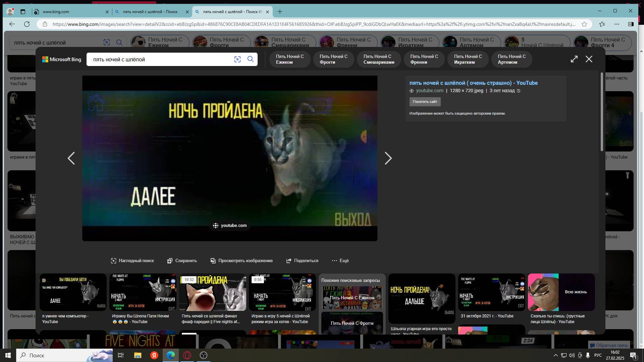Expand the 'Ещё' more options menu
Screen dimensions: 644x362
[340, 261]
